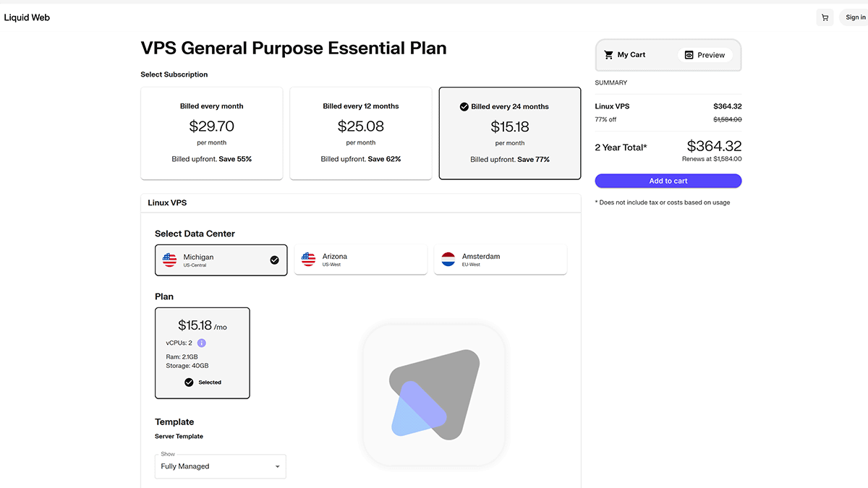Click the Michigan US flag icon
The image size is (868, 488).
169,260
